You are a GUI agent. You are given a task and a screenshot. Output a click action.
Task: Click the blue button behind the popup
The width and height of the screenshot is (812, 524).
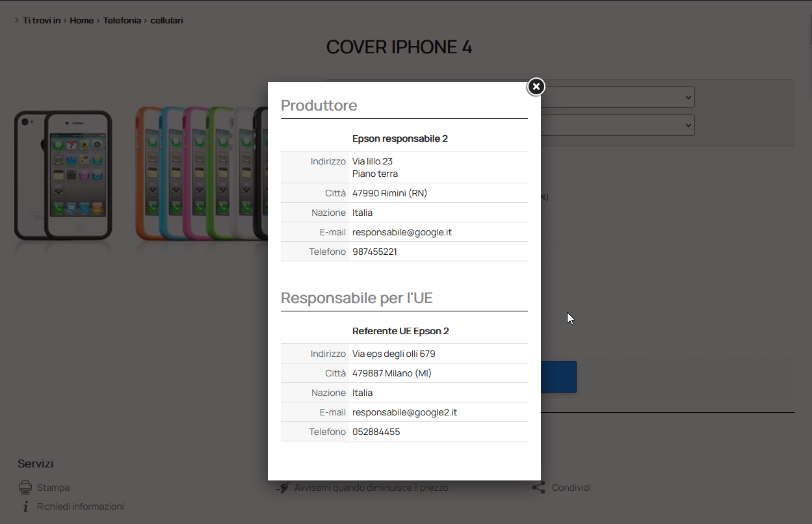coord(558,376)
